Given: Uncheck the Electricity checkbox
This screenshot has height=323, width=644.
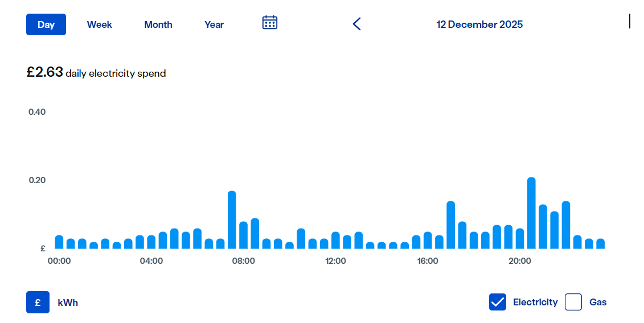Looking at the screenshot, I should coord(497,302).
